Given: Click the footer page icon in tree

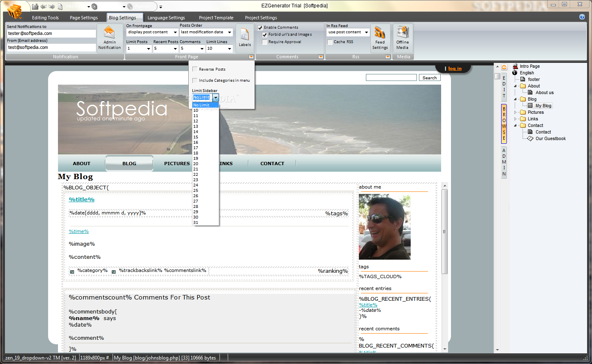Looking at the screenshot, I should (523, 79).
